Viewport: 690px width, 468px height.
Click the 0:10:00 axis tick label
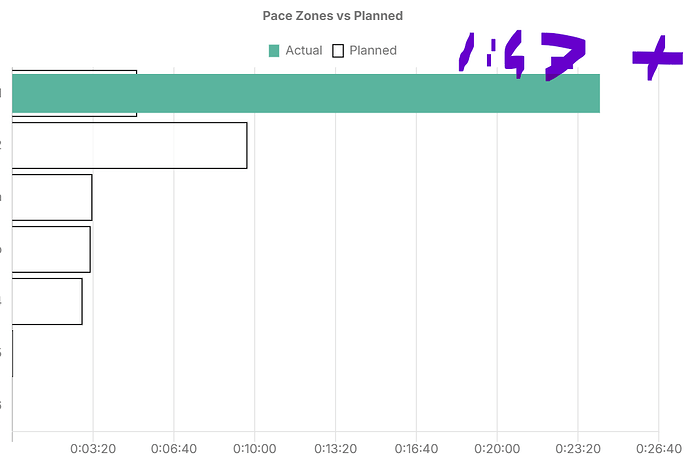tap(255, 449)
